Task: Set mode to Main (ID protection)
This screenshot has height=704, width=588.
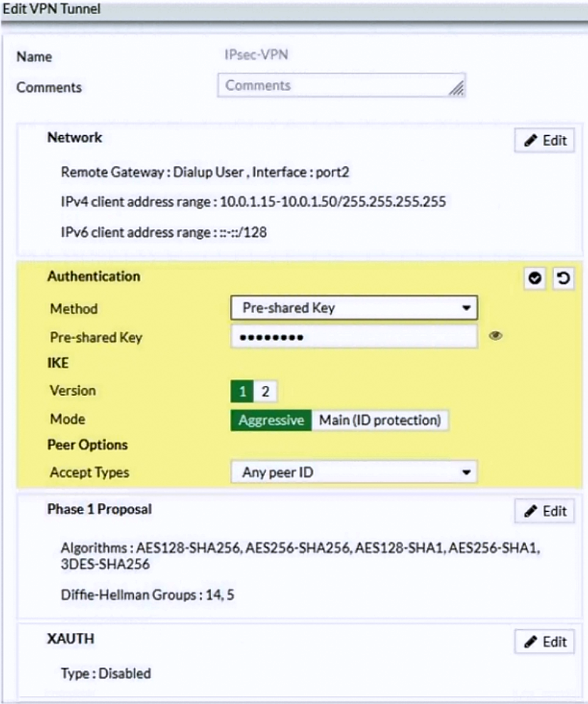Action: [x=380, y=420]
